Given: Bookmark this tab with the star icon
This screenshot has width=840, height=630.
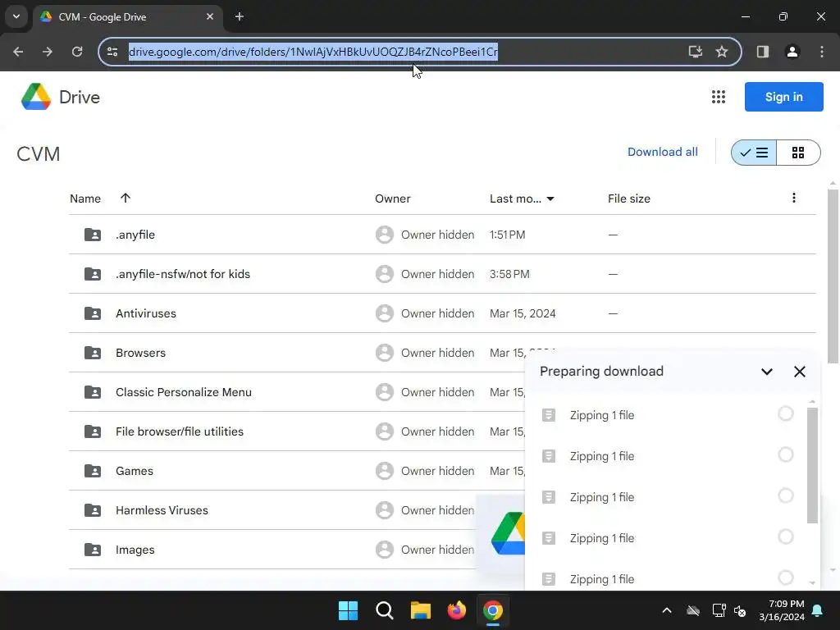Looking at the screenshot, I should coord(722,52).
